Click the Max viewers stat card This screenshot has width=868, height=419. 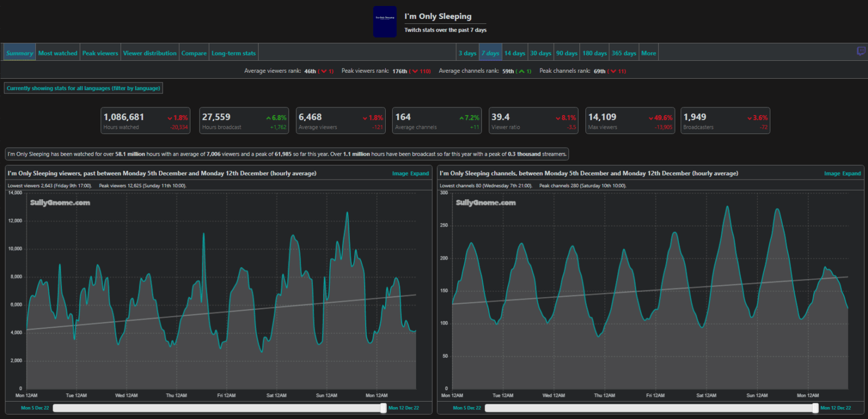pos(630,120)
